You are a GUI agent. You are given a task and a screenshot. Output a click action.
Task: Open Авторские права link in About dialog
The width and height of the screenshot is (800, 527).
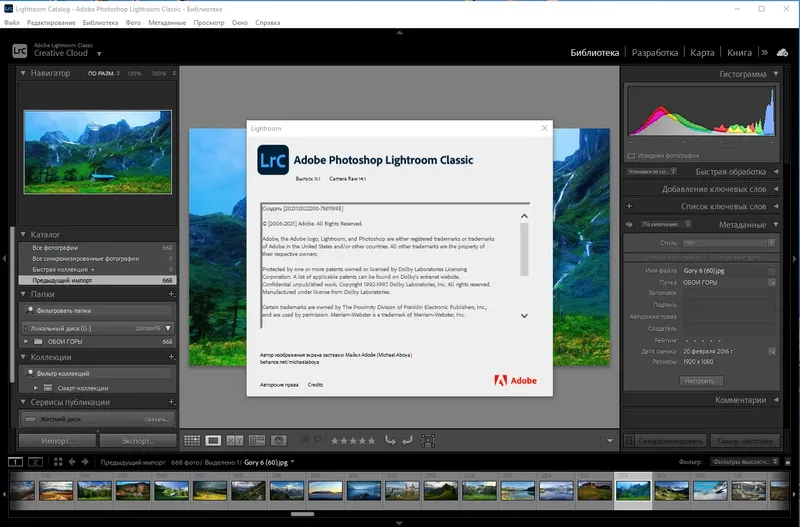click(279, 385)
